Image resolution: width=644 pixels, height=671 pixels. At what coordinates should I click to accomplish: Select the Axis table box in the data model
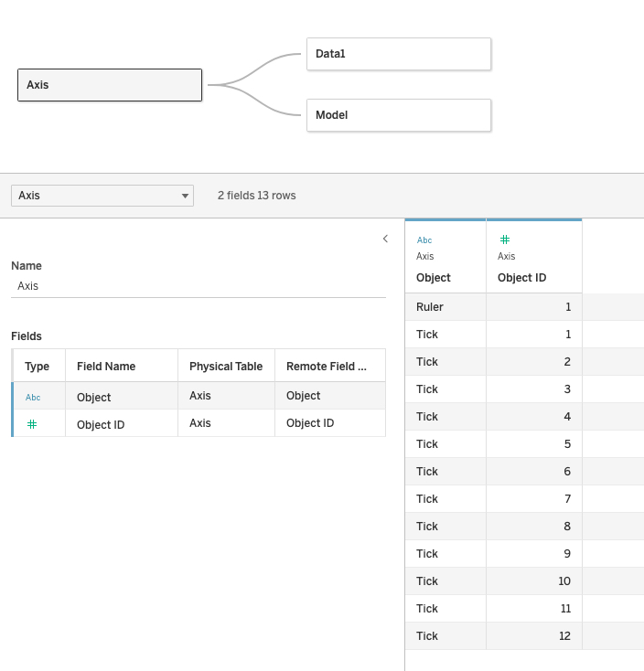(110, 85)
